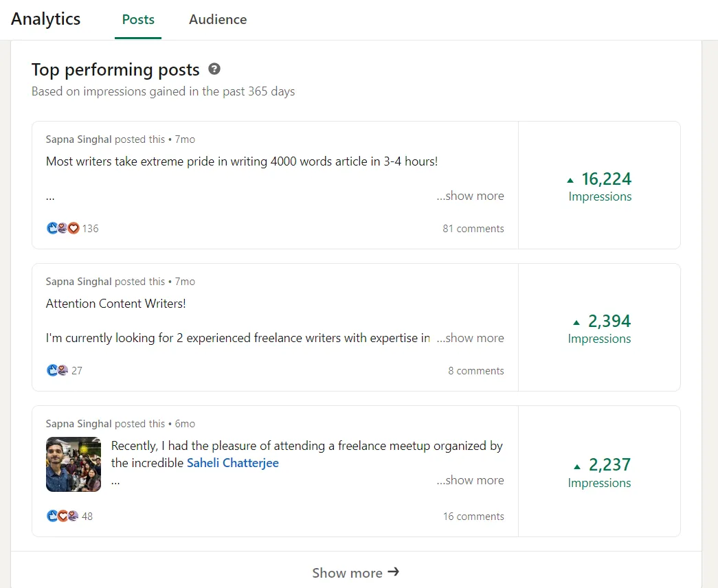Open help icon beside Top performing posts

(x=214, y=69)
